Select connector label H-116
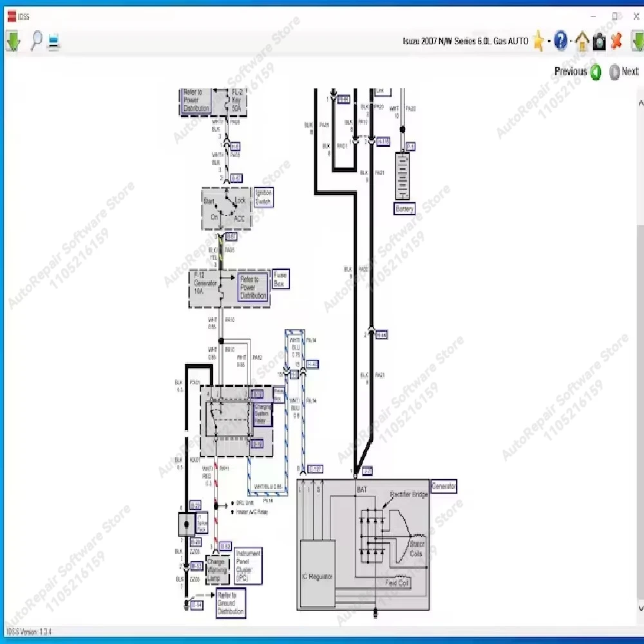Screen dimensions: 644x644 click(x=383, y=141)
